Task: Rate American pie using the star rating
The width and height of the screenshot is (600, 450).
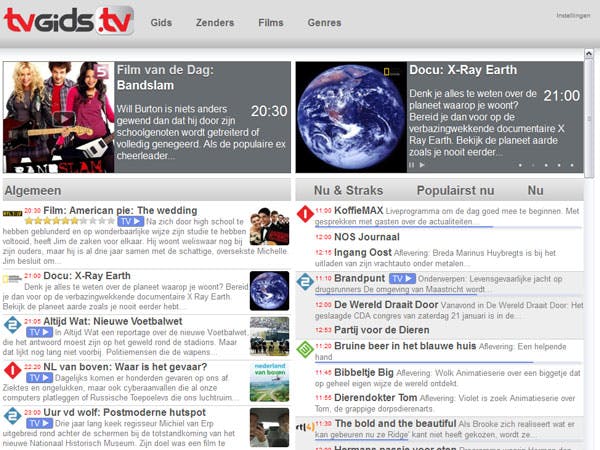Action: [x=70, y=221]
